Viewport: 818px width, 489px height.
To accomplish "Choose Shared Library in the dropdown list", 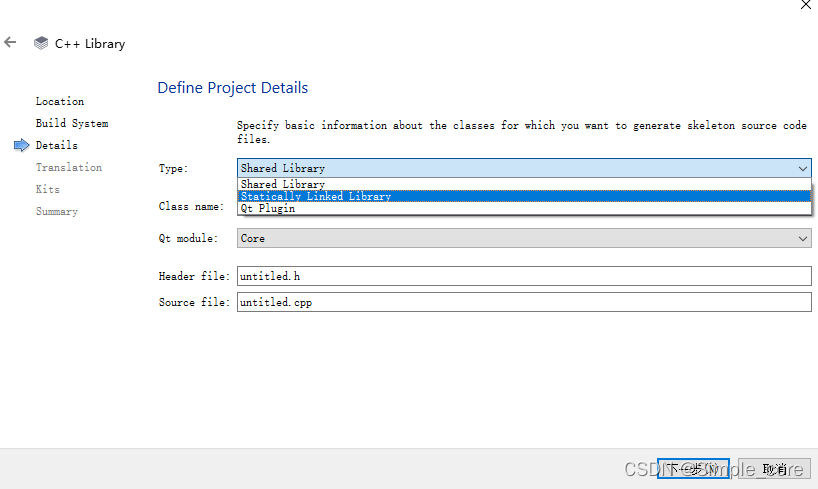I will tap(524, 184).
